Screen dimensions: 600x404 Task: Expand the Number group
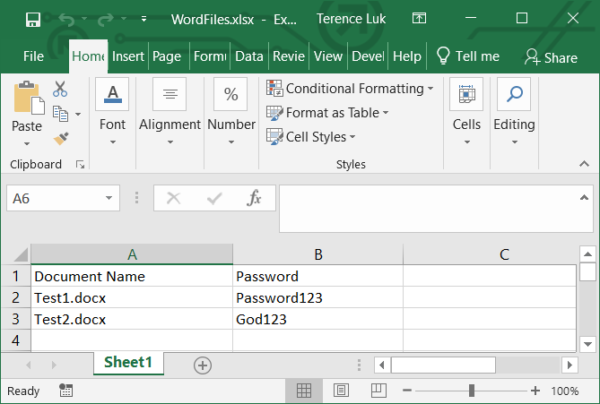click(x=231, y=112)
